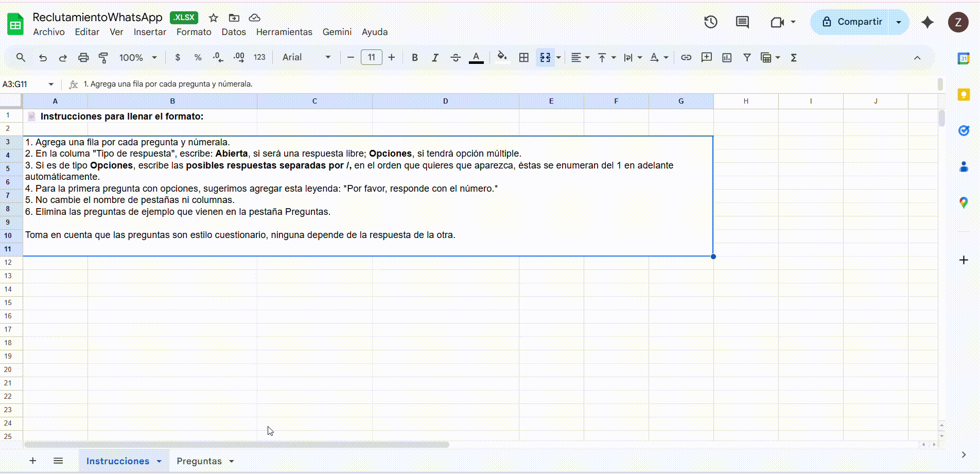Hide the menus with the chevron
Screen dimensions: 980x474
pos(917,58)
